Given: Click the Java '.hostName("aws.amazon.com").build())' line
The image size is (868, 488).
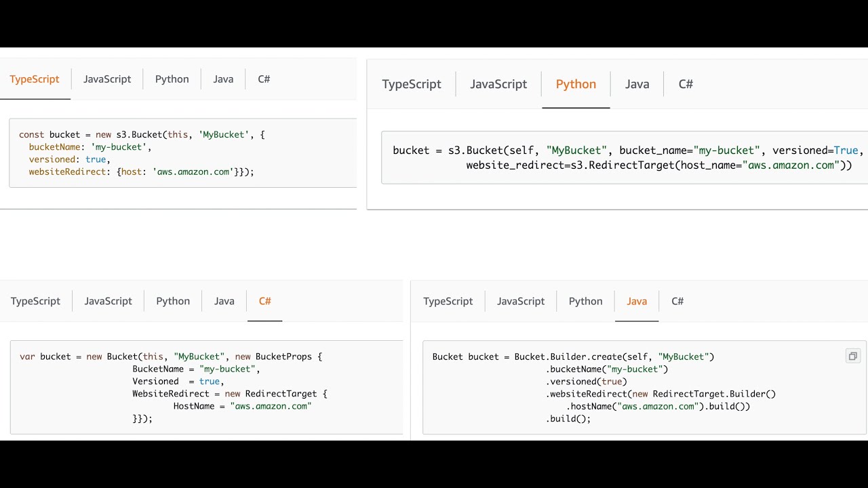Looking at the screenshot, I should pyautogui.click(x=658, y=406).
